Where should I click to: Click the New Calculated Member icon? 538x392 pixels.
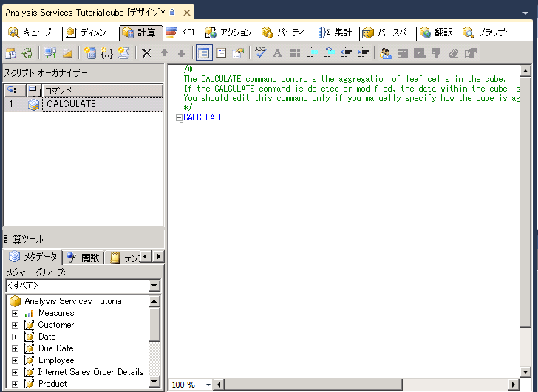[x=90, y=53]
